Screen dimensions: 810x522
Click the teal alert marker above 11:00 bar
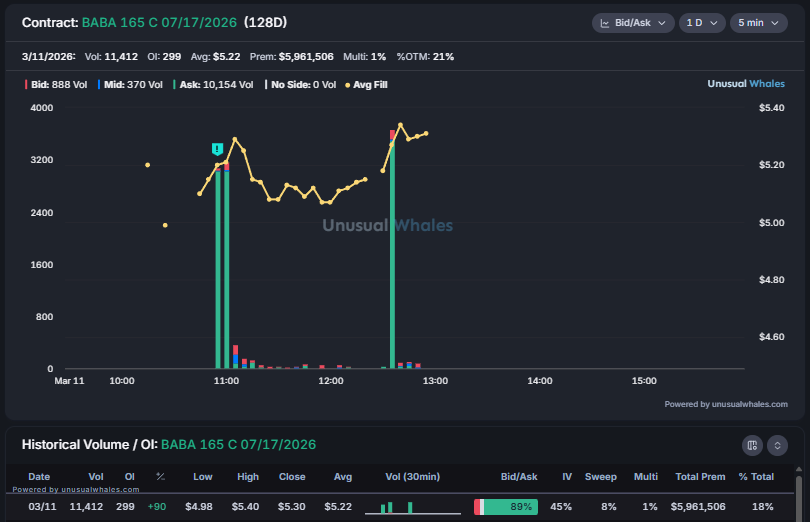(217, 149)
